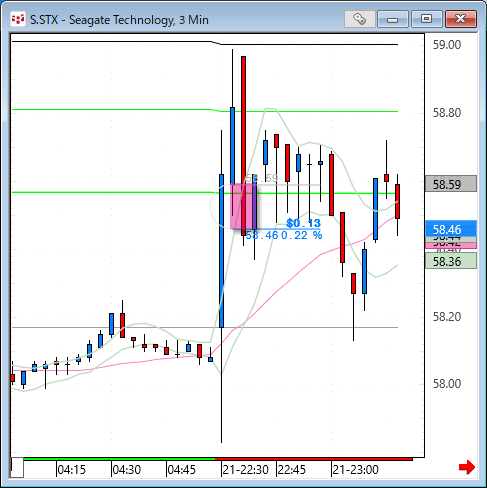Select the 58.59 gray price label
Image resolution: width=487 pixels, height=488 pixels.
(451, 184)
